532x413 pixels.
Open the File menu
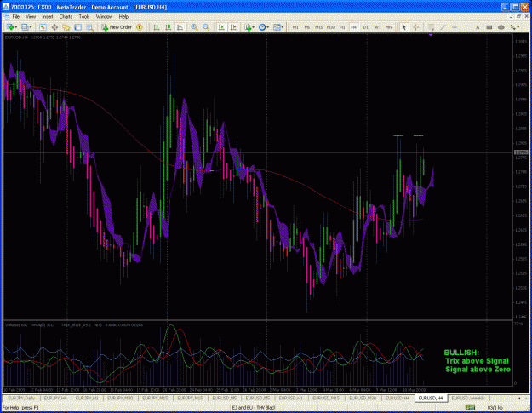[16, 17]
